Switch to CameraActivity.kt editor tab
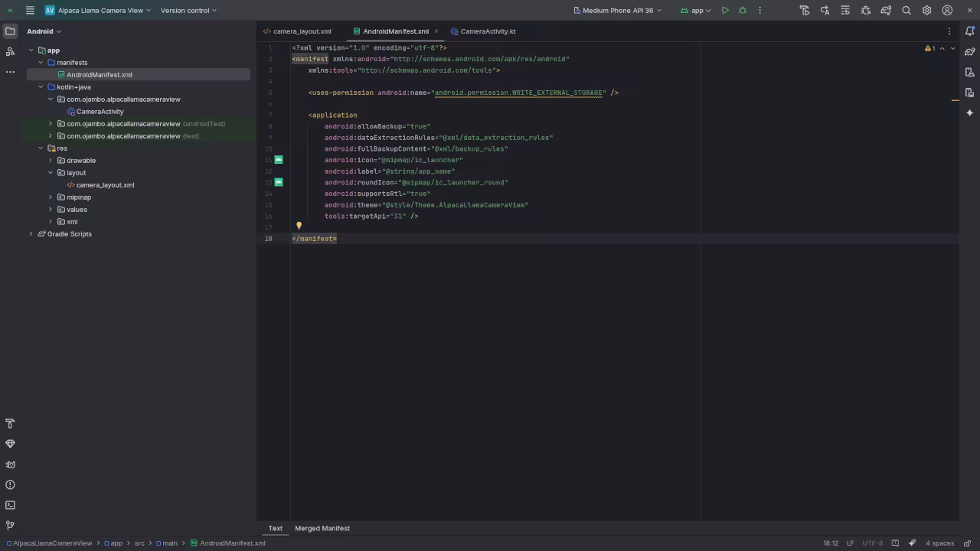The image size is (980, 551). point(483,31)
